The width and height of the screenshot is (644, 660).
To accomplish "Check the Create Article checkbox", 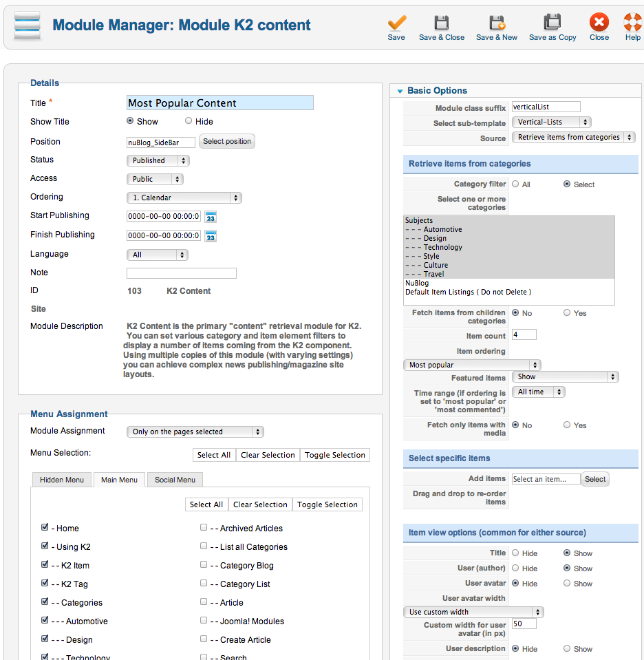I will 204,639.
